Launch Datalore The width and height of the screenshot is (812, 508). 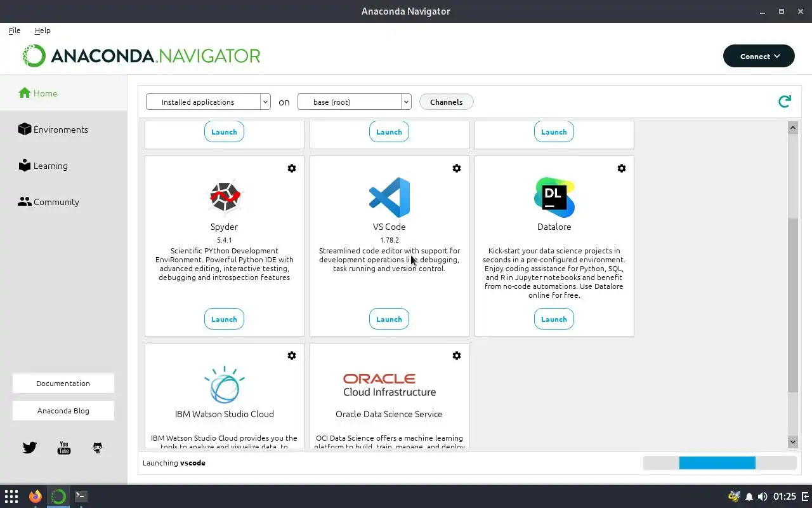tap(554, 319)
